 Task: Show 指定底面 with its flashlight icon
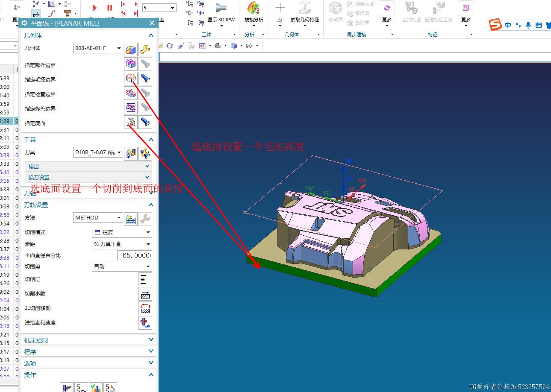(145, 122)
